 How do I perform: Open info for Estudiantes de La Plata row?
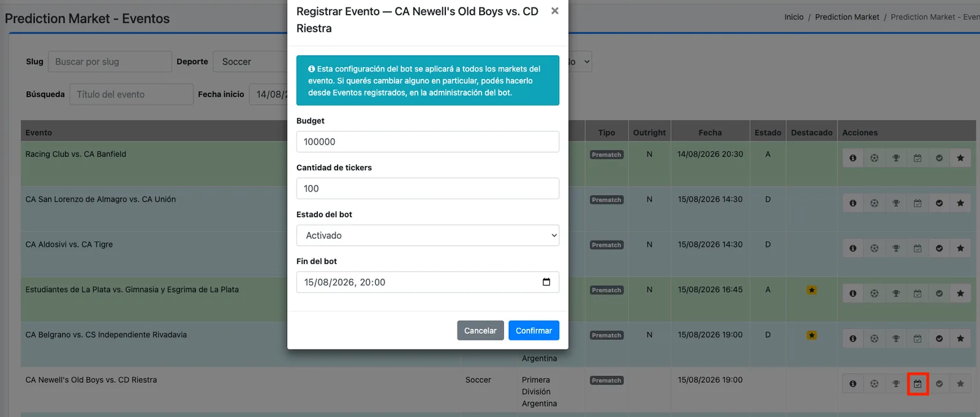(853, 293)
